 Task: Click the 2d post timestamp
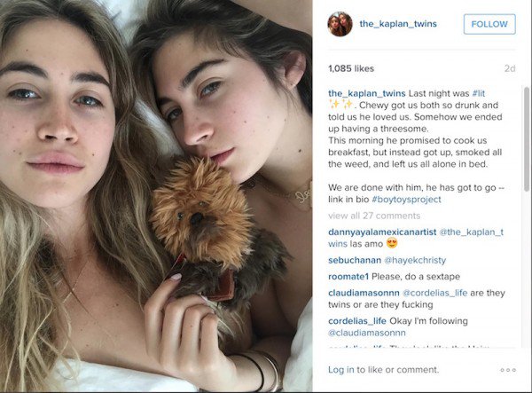point(510,68)
